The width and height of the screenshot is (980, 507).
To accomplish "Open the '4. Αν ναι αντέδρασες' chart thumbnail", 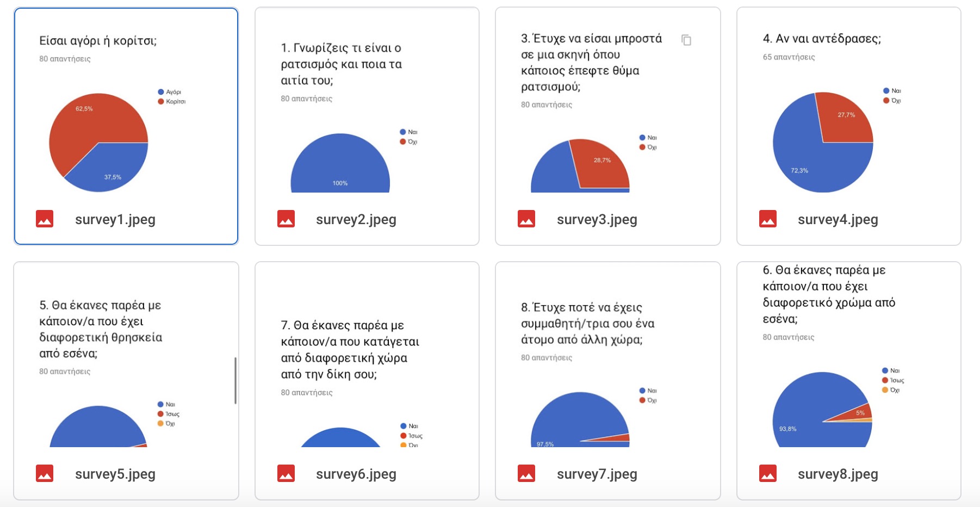I will pyautogui.click(x=822, y=143).
